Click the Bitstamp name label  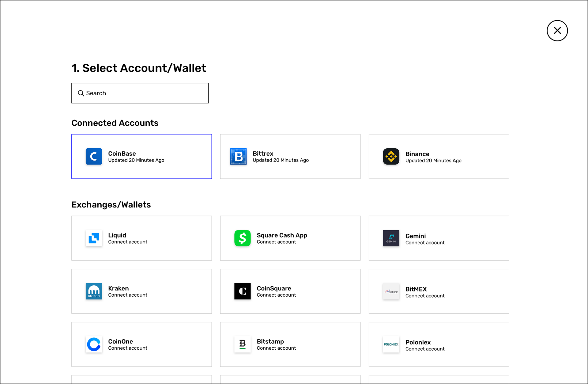click(270, 341)
